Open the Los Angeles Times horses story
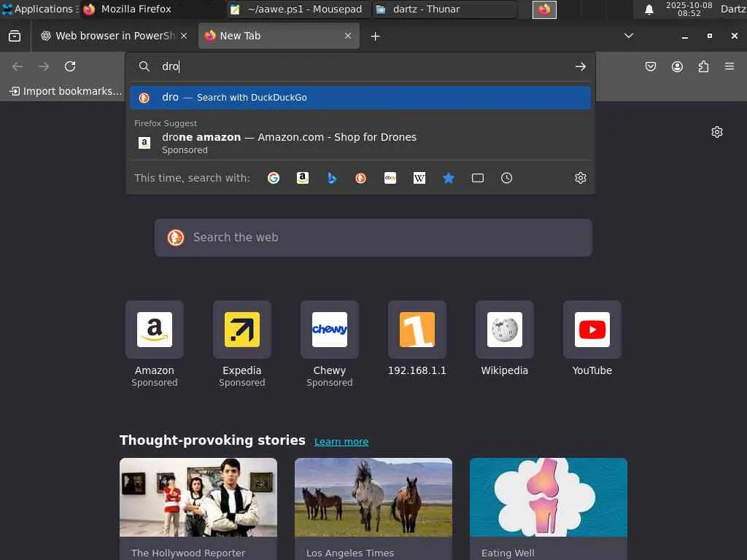 pos(373,508)
